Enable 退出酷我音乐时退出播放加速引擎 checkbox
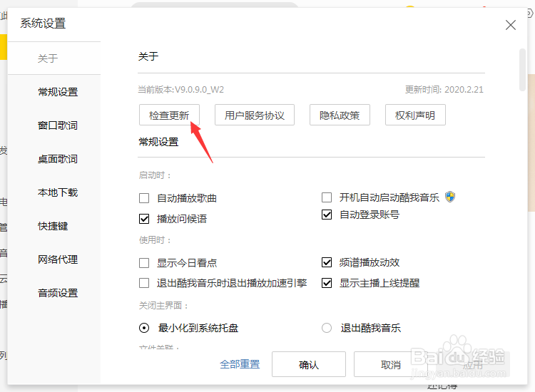 pyautogui.click(x=144, y=283)
